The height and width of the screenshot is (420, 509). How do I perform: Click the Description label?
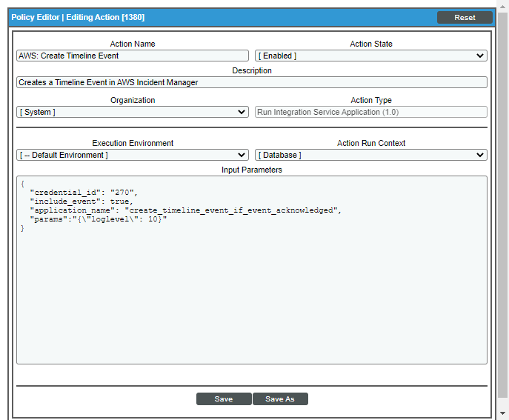[252, 70]
